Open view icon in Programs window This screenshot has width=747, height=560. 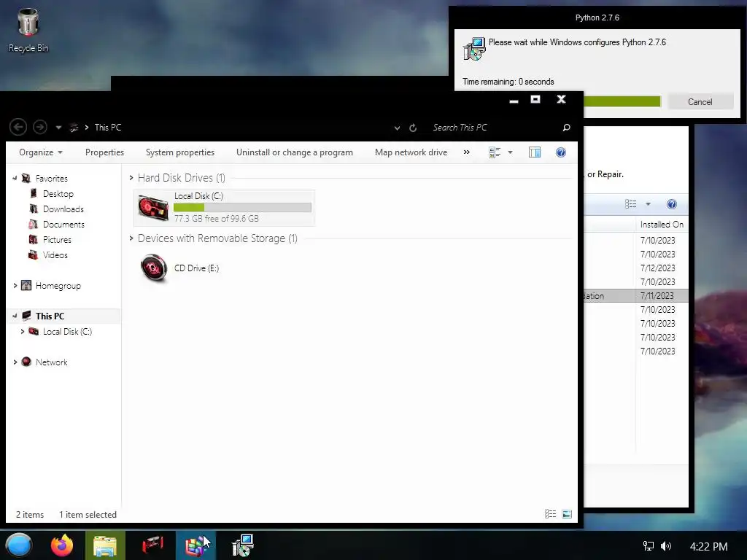631,204
